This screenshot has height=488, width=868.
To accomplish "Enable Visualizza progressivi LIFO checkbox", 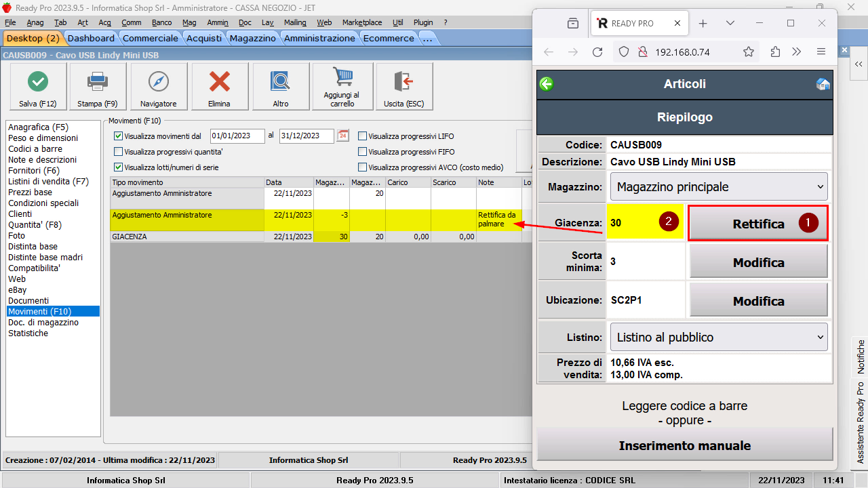I will point(362,136).
